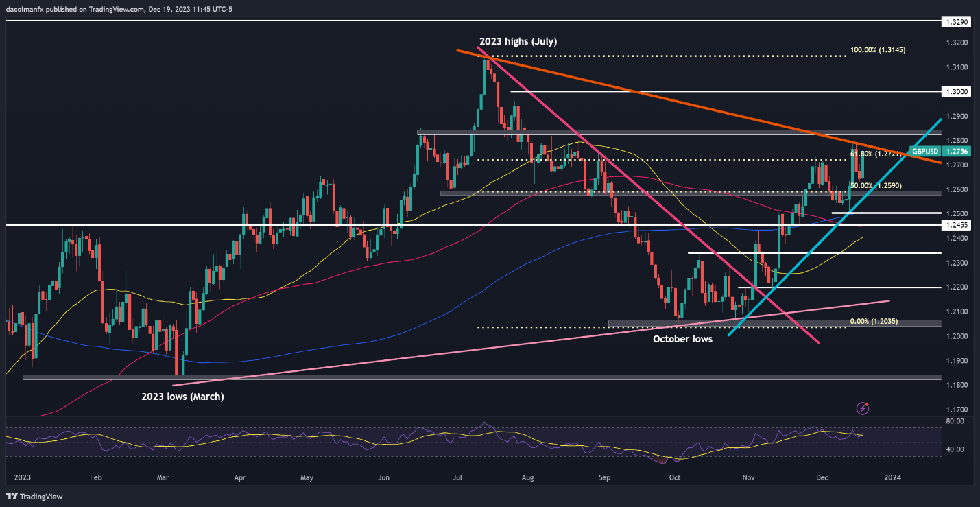Click the Sep label on time axis

point(604,476)
